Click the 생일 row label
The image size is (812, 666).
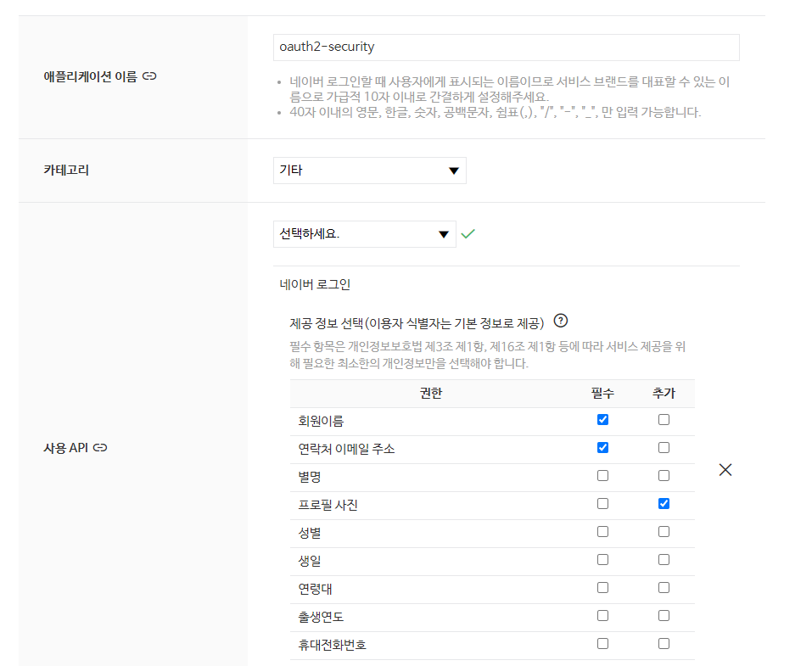click(x=310, y=560)
